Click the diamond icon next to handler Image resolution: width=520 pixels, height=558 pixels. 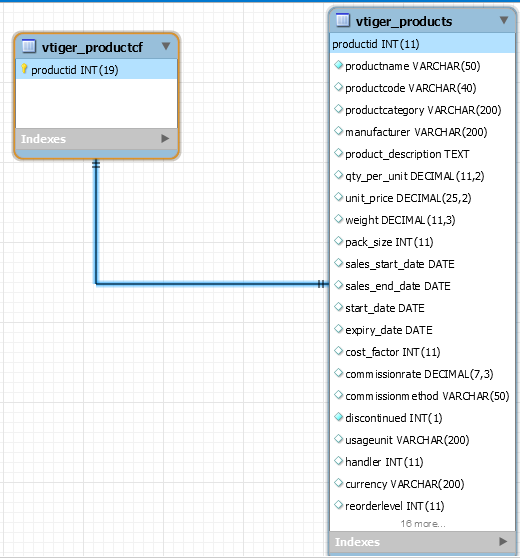click(338, 461)
